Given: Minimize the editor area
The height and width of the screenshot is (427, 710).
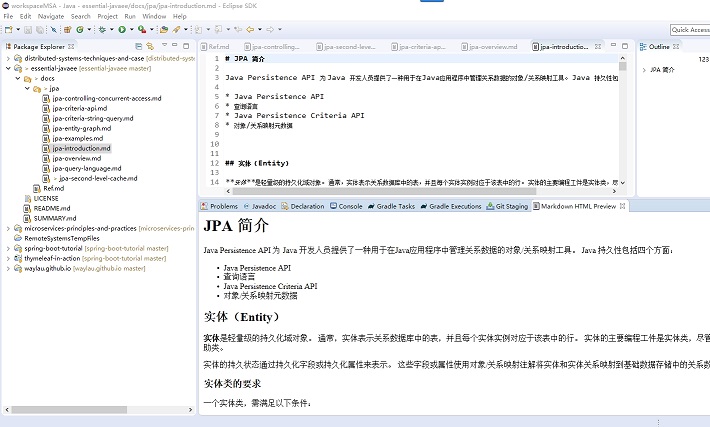Looking at the screenshot, I should (614, 45).
